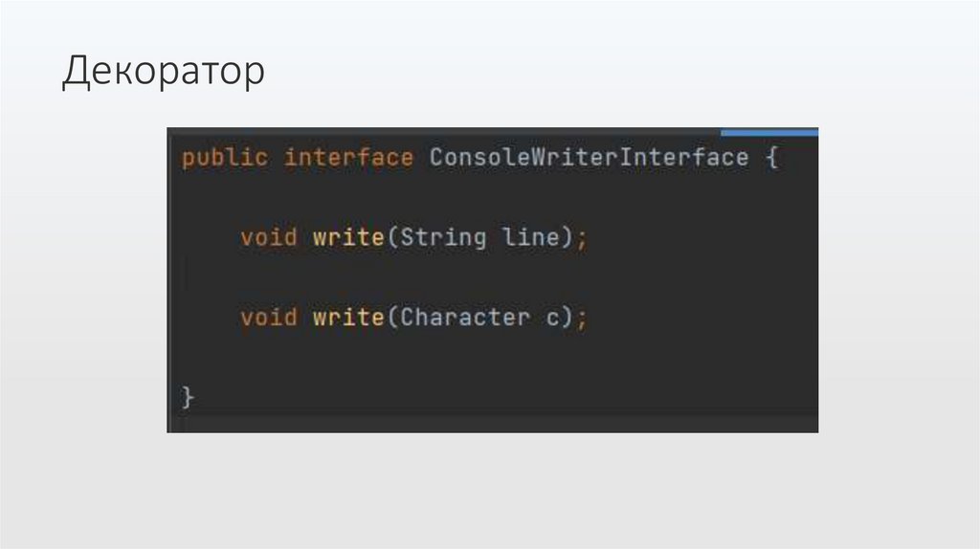The height and width of the screenshot is (549, 980).
Task: Click "write" in the String line method
Action: 348,237
